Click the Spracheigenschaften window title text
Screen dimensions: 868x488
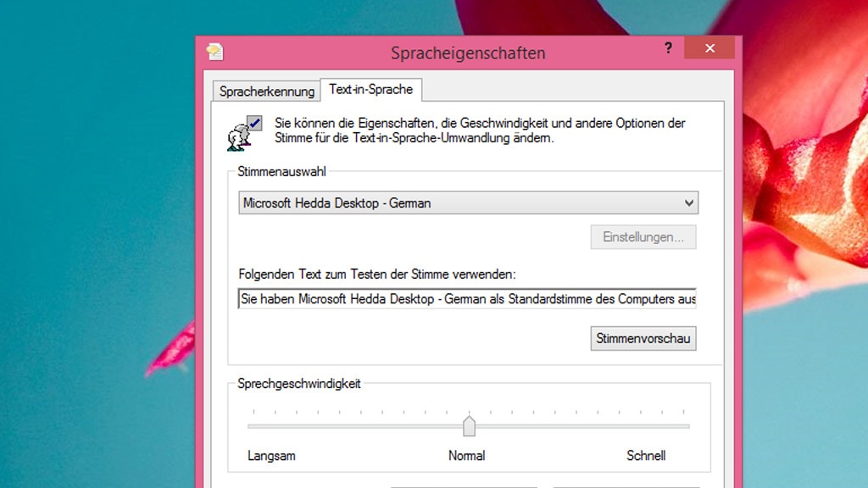point(468,53)
